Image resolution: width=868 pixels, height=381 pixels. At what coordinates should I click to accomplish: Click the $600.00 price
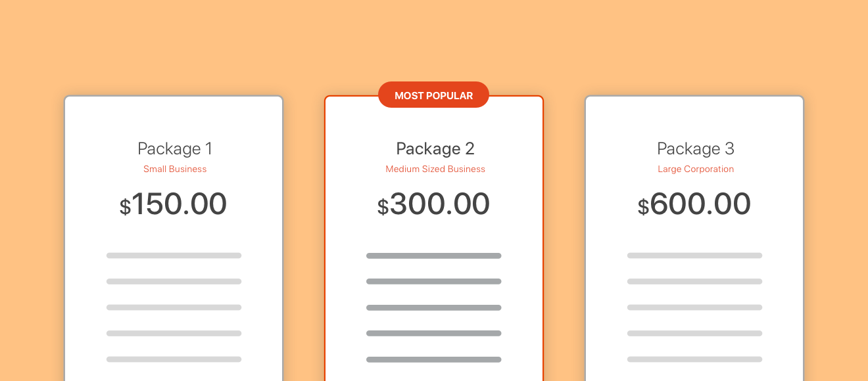[x=694, y=204]
